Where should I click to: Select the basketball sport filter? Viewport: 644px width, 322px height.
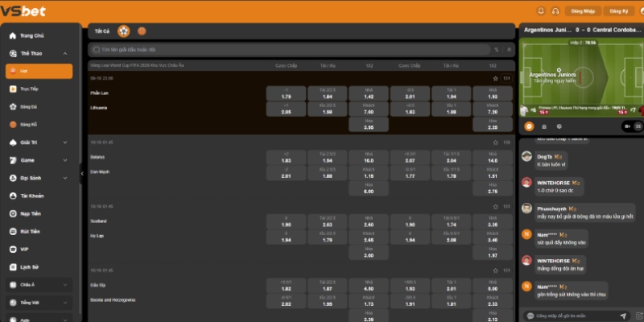pyautogui.click(x=142, y=31)
